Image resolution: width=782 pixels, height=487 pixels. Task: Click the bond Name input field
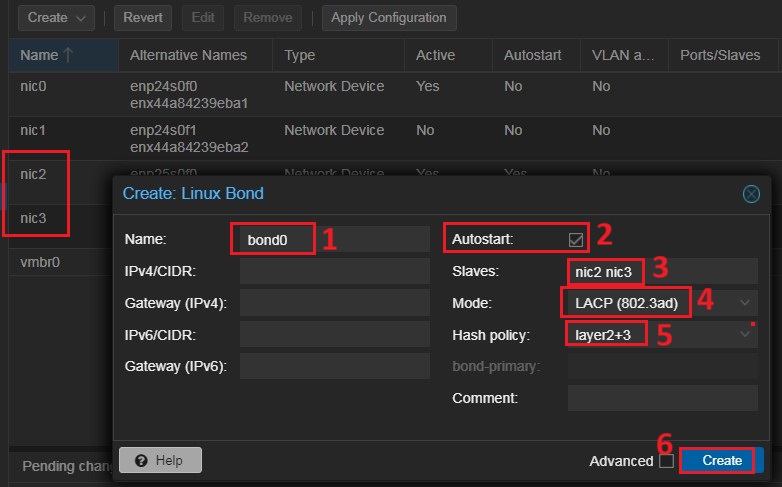coord(335,240)
